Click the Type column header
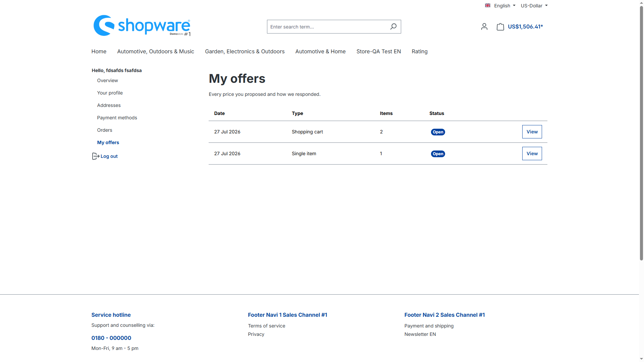The image size is (644, 362). (x=297, y=113)
